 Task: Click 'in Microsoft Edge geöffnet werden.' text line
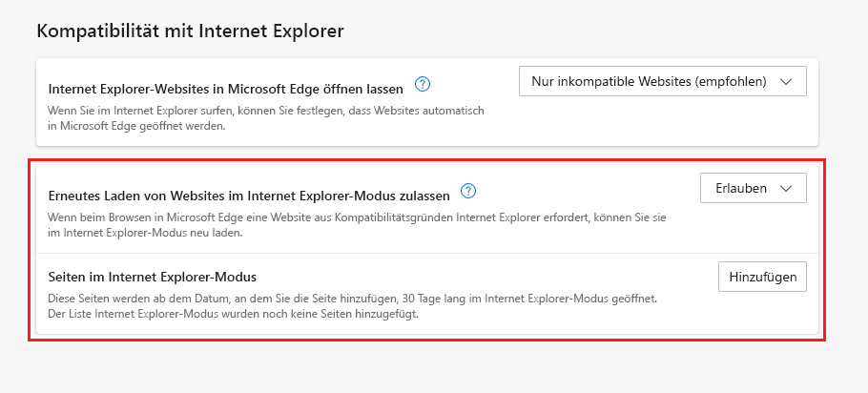pos(136,126)
